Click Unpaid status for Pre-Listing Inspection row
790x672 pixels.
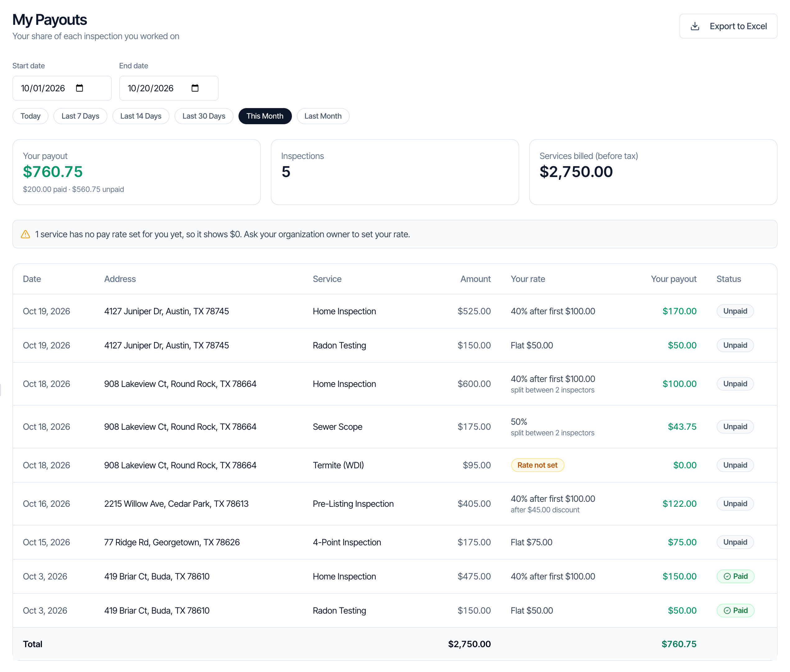(x=735, y=504)
